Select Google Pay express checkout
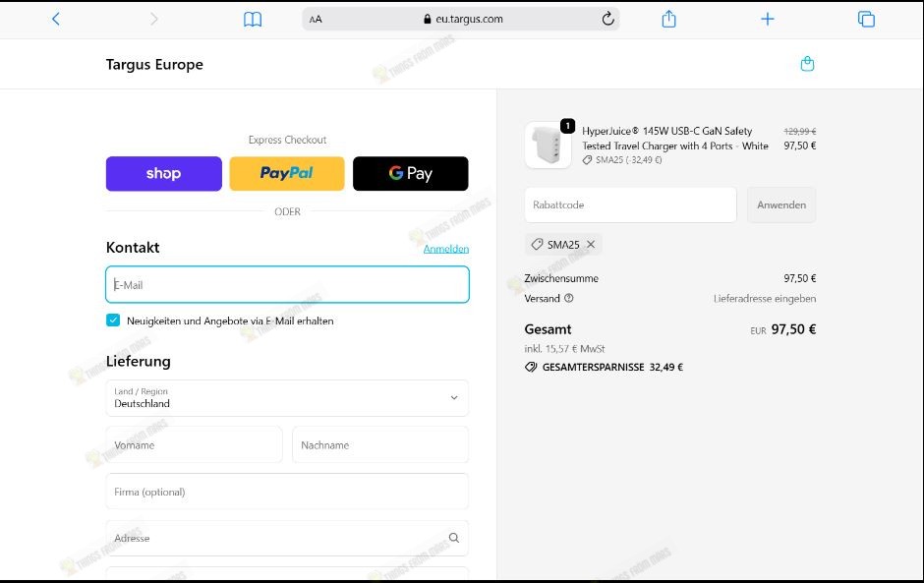 (x=410, y=173)
